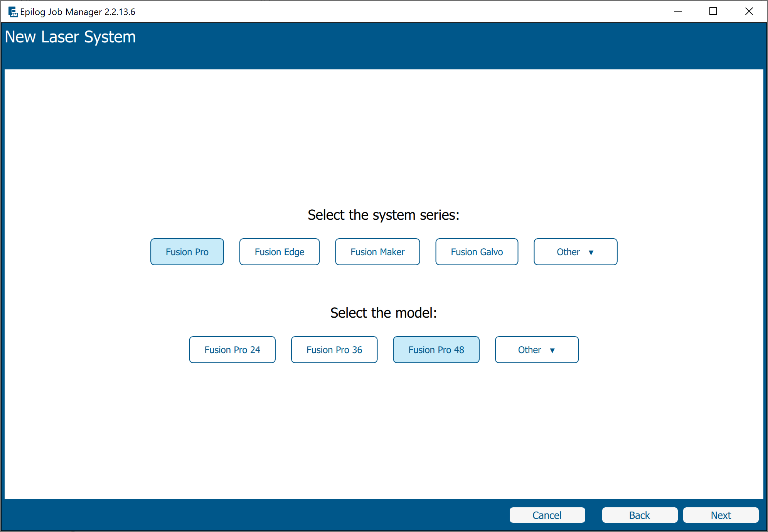Select the Fusion Pro 36 model

pos(334,350)
